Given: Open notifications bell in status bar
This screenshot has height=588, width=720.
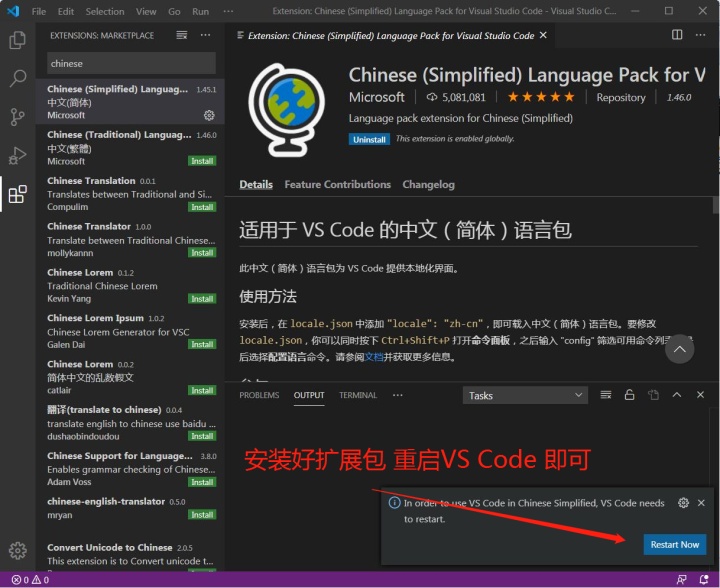Looking at the screenshot, I should (x=703, y=580).
